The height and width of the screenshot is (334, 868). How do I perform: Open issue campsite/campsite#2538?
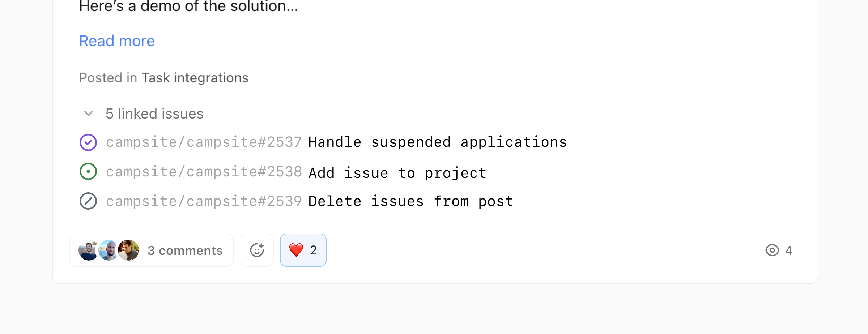pyautogui.click(x=204, y=172)
